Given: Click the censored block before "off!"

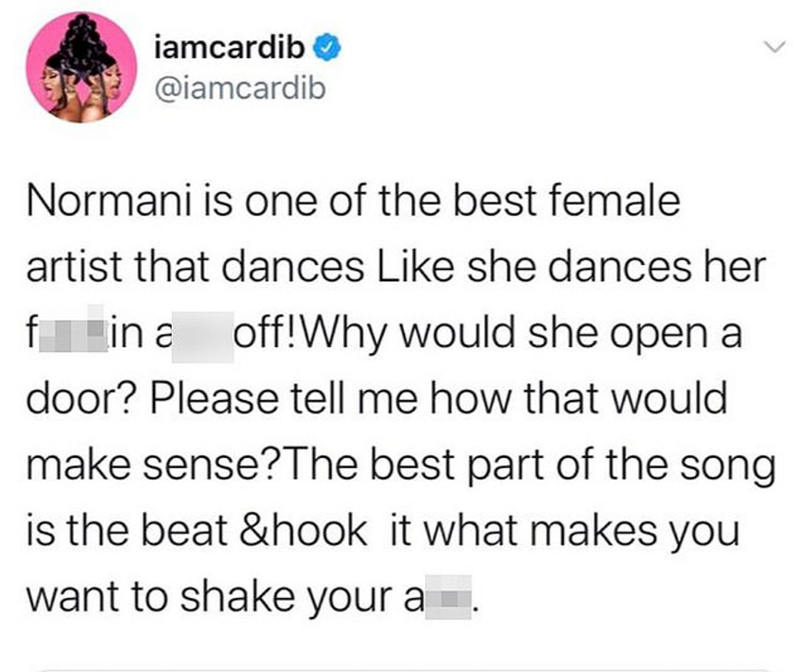Looking at the screenshot, I should pos(203,336).
